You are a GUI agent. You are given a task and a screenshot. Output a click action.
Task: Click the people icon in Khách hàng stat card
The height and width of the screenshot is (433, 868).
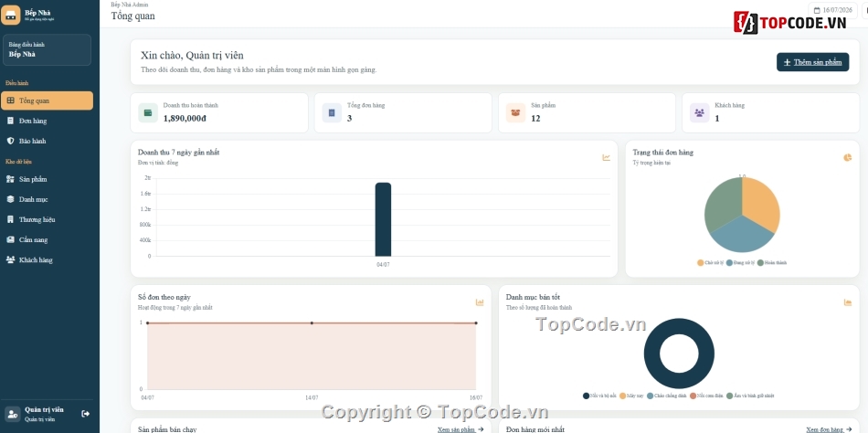699,113
